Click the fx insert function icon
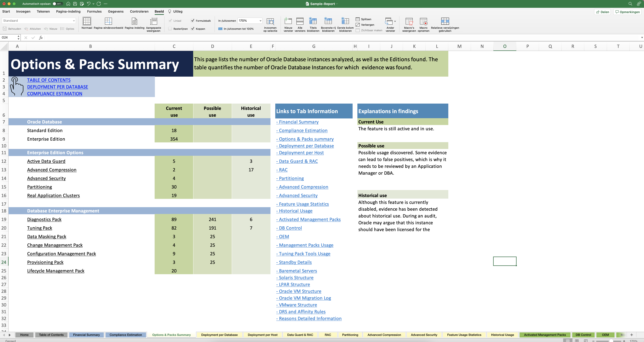 41,38
